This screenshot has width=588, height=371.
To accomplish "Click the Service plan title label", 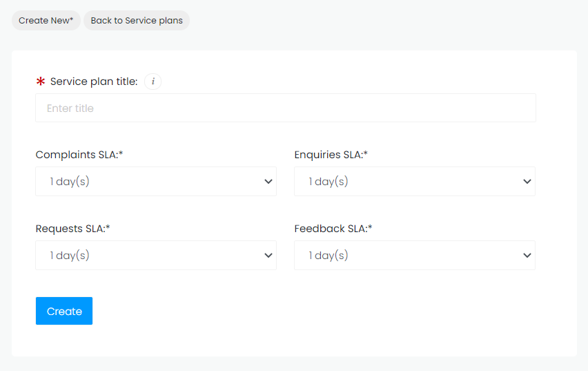I will pyautogui.click(x=94, y=82).
